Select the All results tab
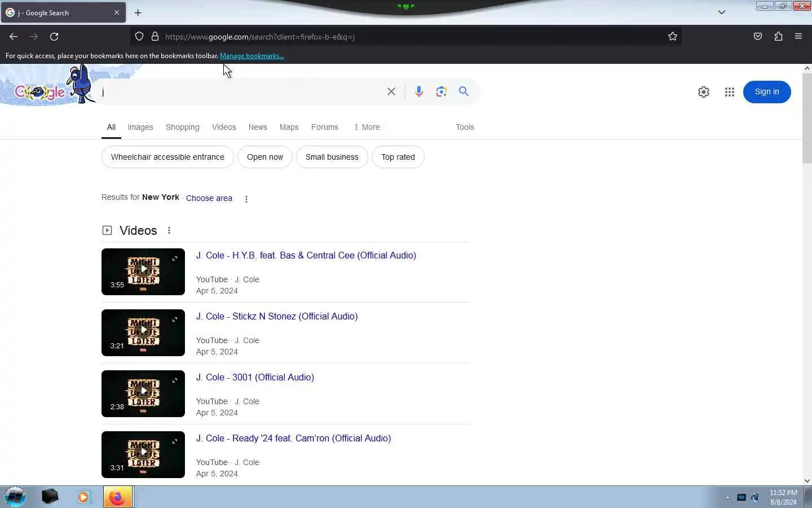The width and height of the screenshot is (812, 508). pyautogui.click(x=111, y=127)
